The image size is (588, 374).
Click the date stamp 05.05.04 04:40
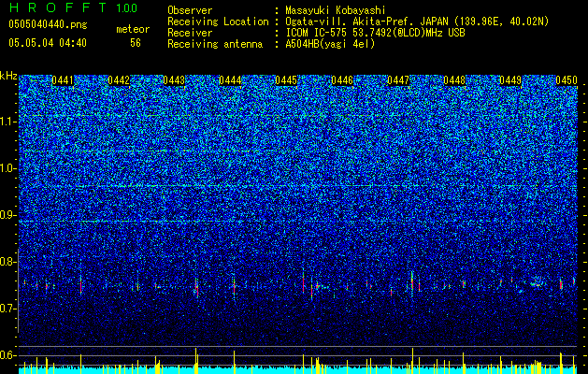point(48,43)
